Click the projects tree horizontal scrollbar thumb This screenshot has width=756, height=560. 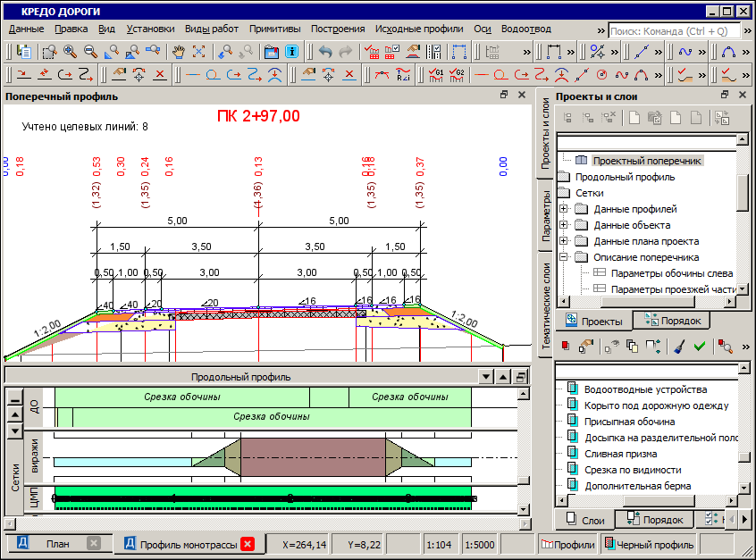[647, 302]
